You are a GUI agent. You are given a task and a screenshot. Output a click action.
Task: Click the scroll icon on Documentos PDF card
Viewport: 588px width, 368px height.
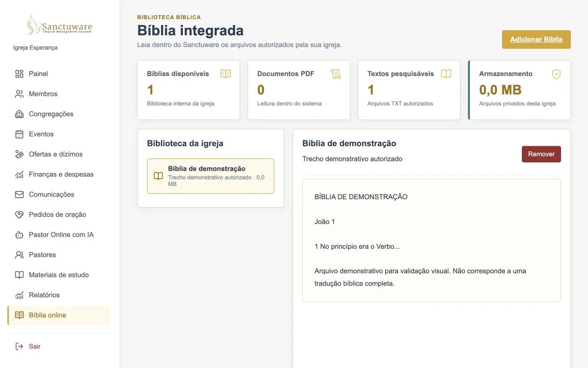point(336,74)
